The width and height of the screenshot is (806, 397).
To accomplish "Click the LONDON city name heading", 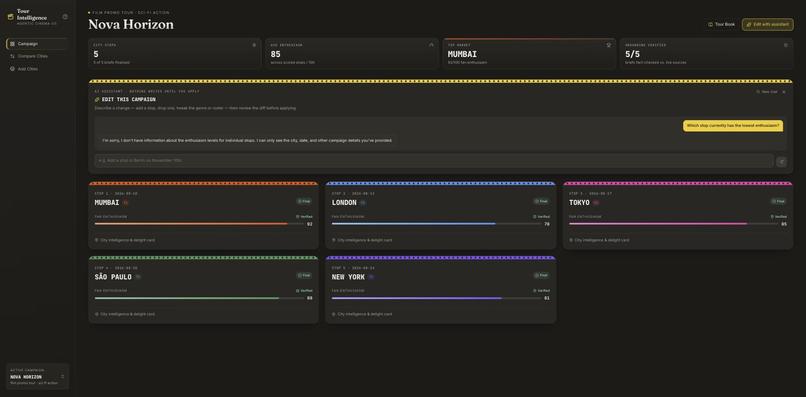I will pos(344,203).
